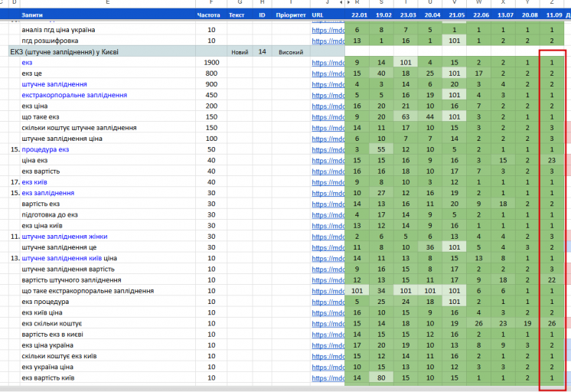
Task: Select 22.01 value 101 in що таке екстракорпоральне row
Action: pyautogui.click(x=357, y=291)
